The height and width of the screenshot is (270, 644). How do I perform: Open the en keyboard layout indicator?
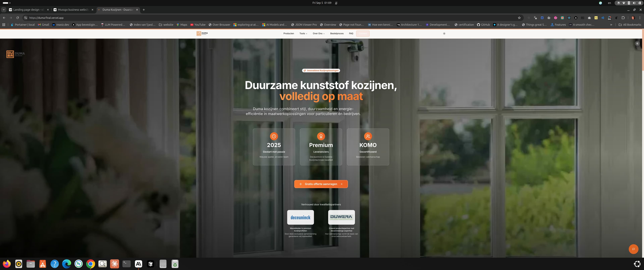(x=609, y=3)
